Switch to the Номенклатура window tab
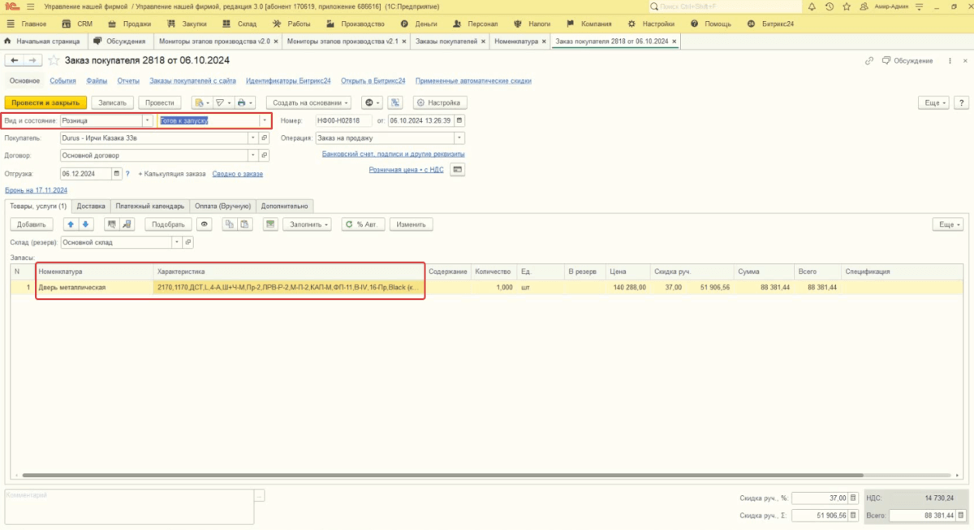Screen dimensions: 974x531 pyautogui.click(x=516, y=41)
